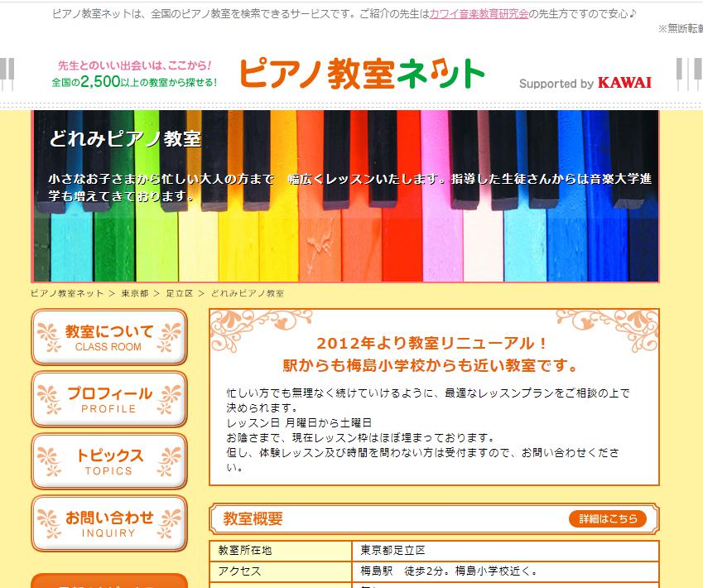Viewport: 703px width, 588px height.
Task: Click the ピアノ教室ネット breadcrumb link
Action: (67, 294)
